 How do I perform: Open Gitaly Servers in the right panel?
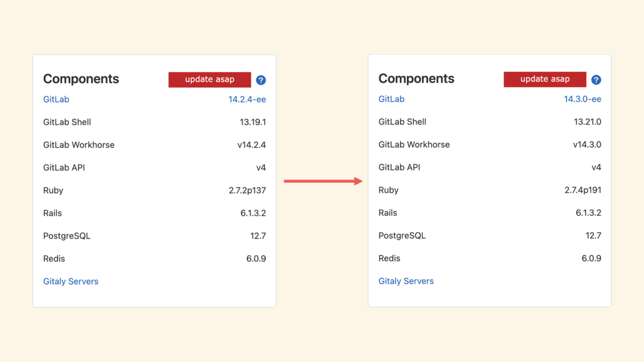(x=406, y=281)
